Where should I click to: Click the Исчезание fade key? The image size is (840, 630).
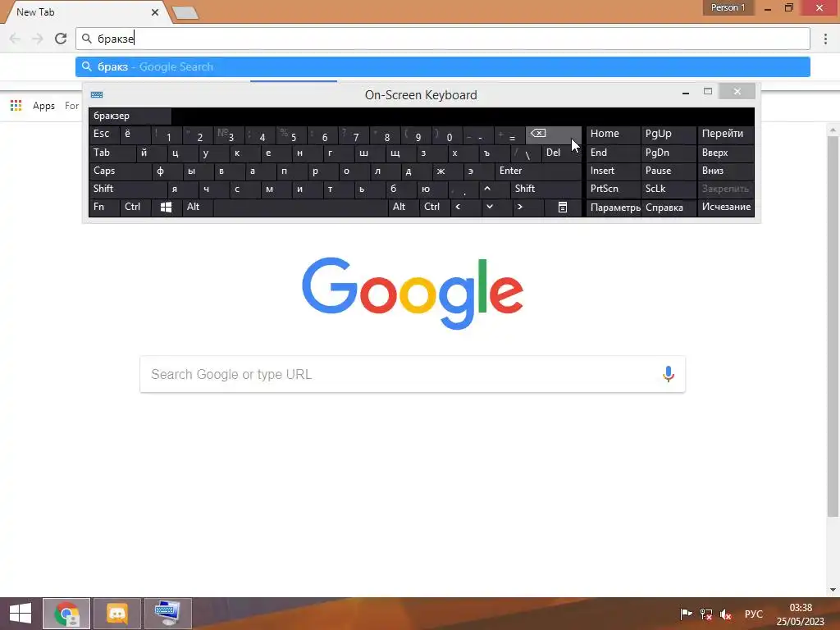pos(726,207)
